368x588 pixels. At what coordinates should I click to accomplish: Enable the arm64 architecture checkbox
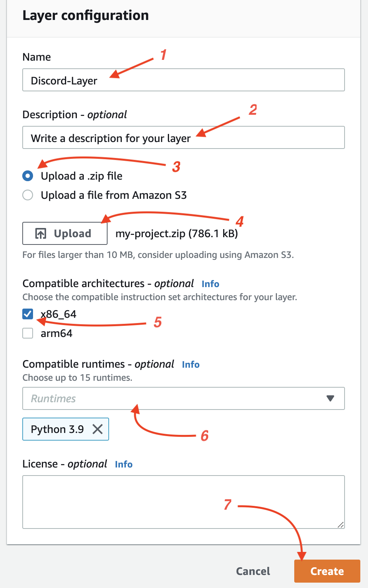pos(28,333)
